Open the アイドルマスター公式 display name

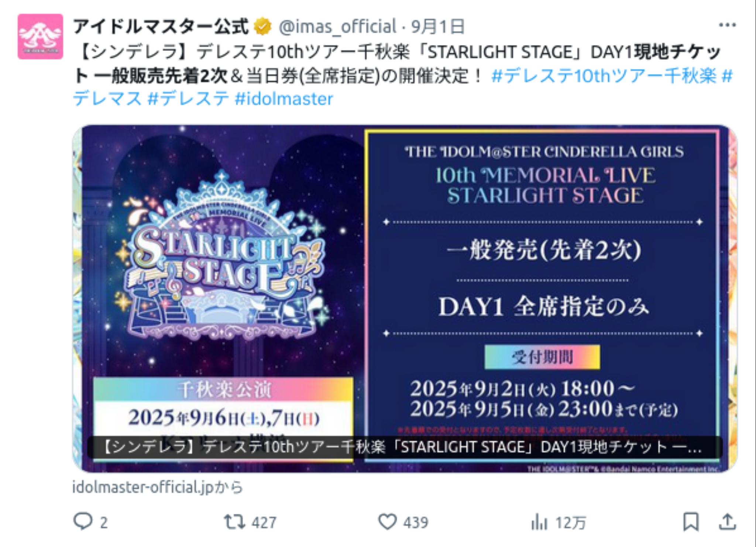click(161, 27)
